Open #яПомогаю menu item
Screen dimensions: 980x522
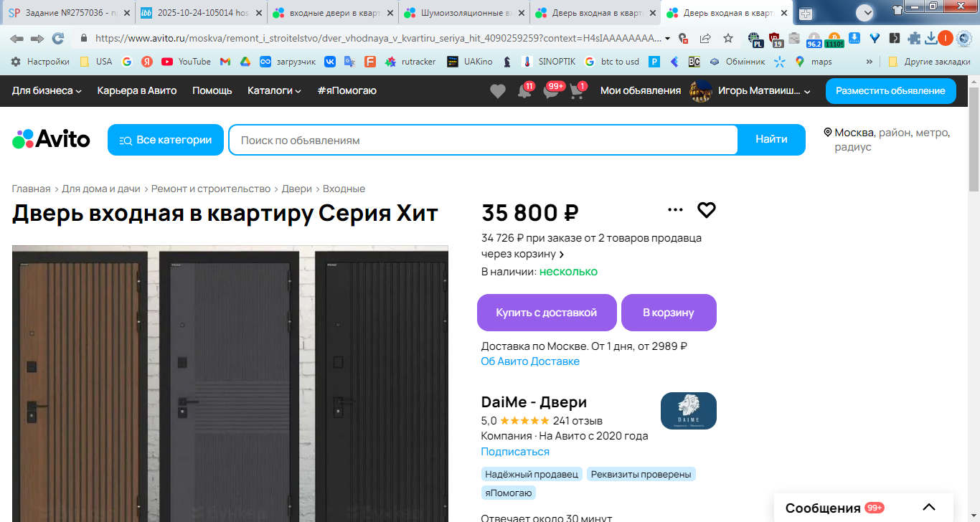click(x=347, y=90)
